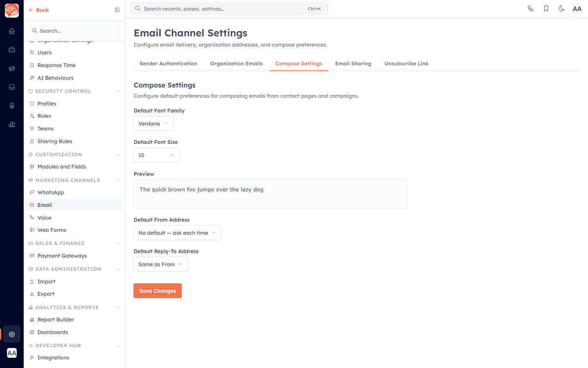Viewport: 588px width, 368px height.
Task: Switch to the Email Sharing tab
Action: [353, 64]
